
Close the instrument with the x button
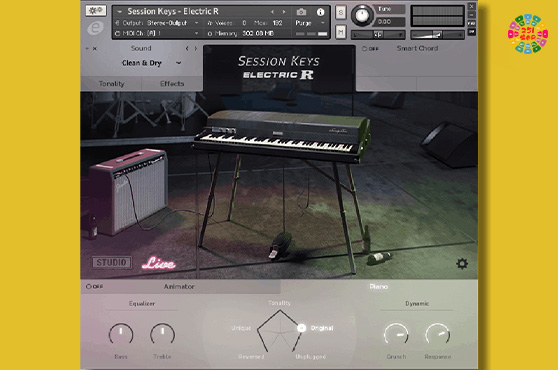(472, 6)
